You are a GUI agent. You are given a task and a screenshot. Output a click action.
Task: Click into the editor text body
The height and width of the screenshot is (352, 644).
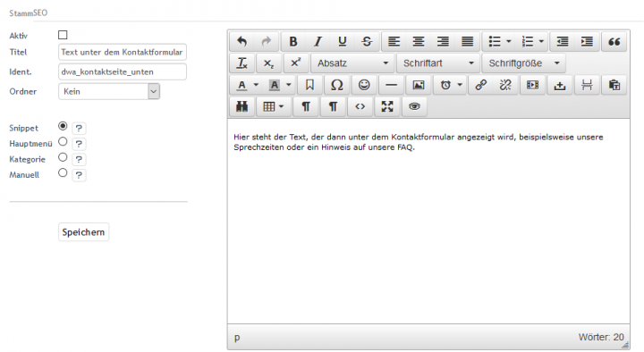[428, 222]
